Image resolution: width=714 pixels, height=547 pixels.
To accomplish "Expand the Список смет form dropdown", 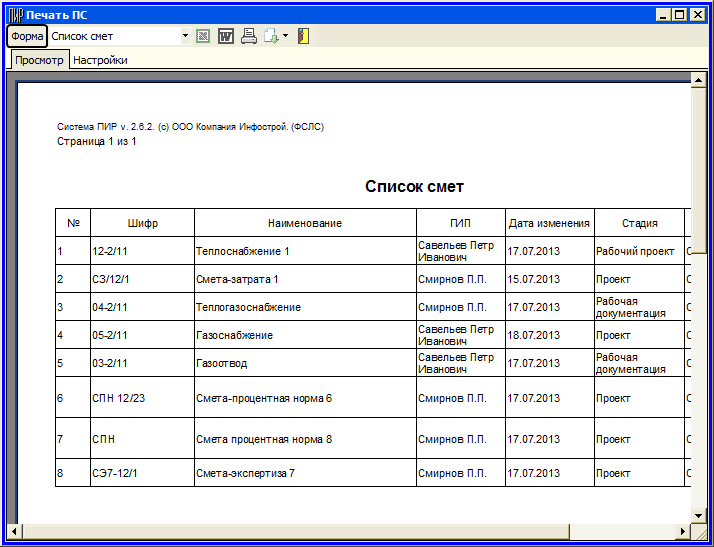I will (x=185, y=37).
